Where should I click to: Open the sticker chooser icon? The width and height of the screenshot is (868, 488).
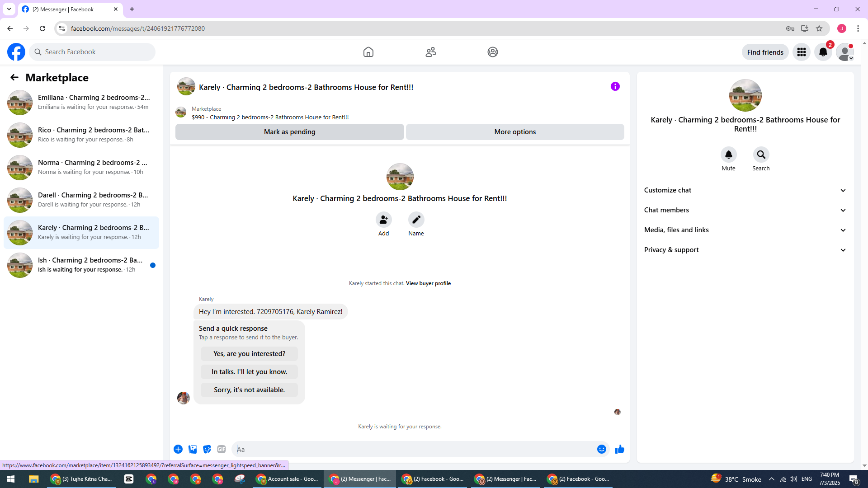207,449
